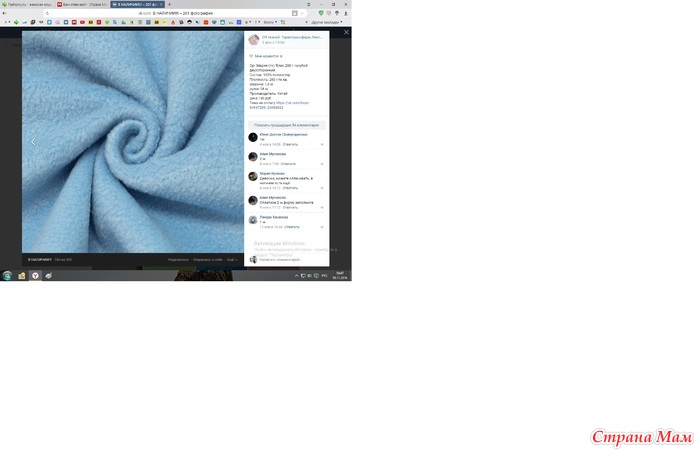Expand options arrow on the "Отписала 2 м" comment

(322, 208)
